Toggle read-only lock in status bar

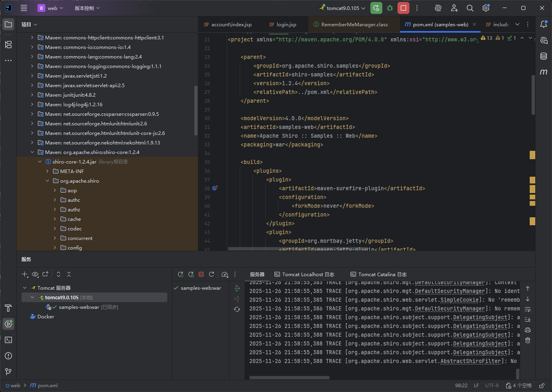[542, 386]
